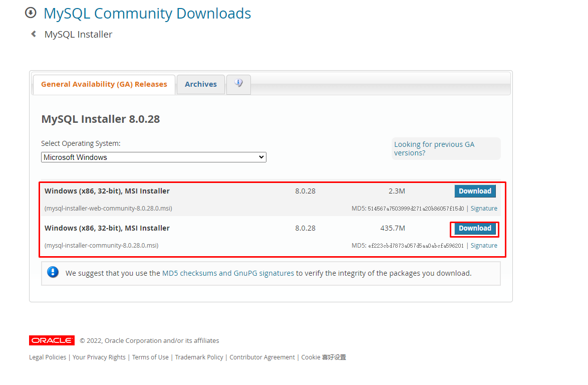Screen dimensions: 588x385
Task: Click the MySQL Community Downloads heading link
Action: pyautogui.click(x=147, y=14)
